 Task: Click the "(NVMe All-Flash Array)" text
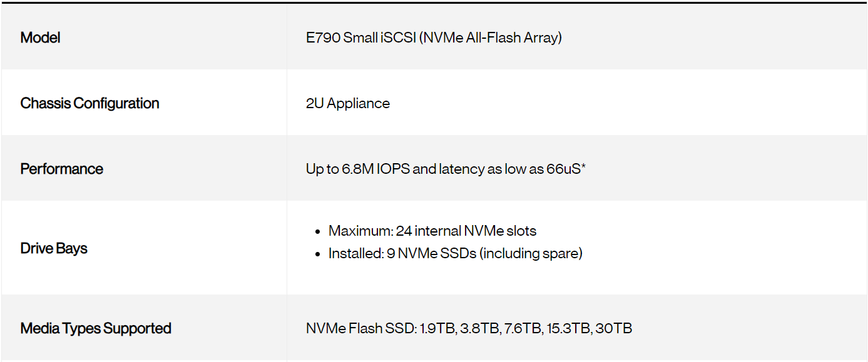(x=491, y=38)
